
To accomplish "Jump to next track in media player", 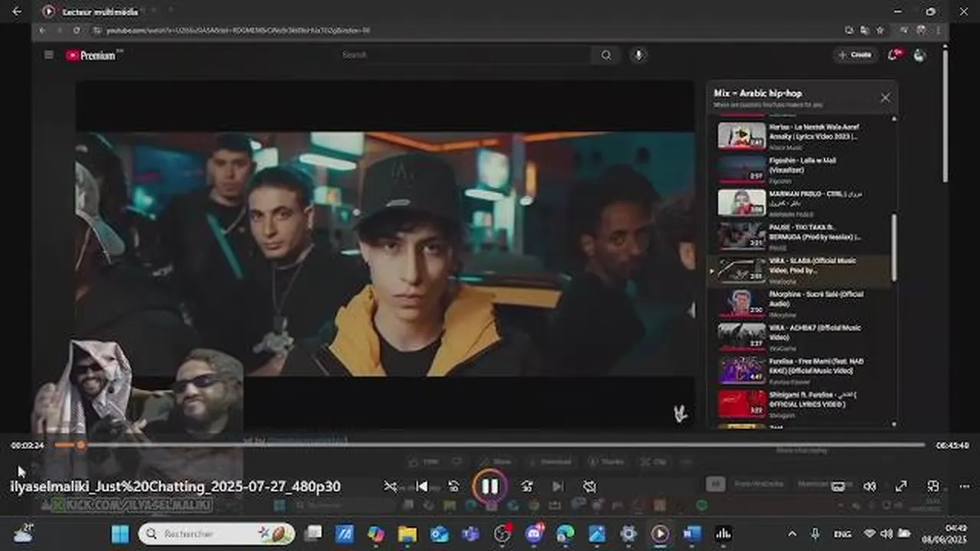I will [x=558, y=486].
